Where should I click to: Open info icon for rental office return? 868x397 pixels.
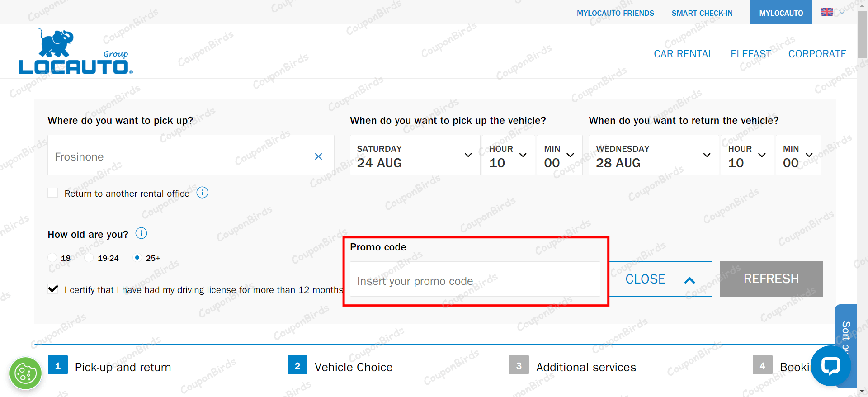202,193
